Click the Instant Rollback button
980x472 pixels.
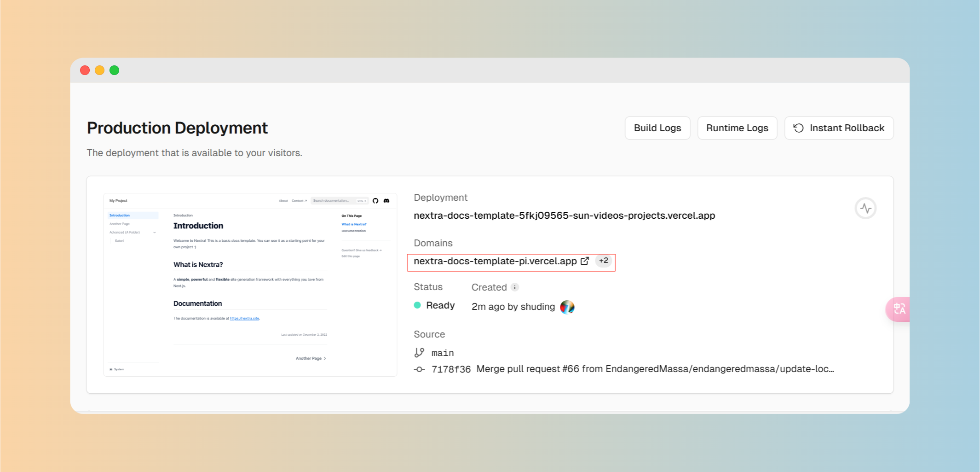click(x=839, y=128)
